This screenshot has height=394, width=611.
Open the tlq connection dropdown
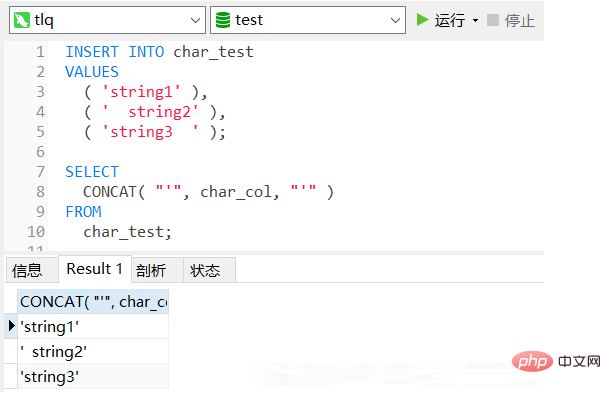pyautogui.click(x=196, y=20)
